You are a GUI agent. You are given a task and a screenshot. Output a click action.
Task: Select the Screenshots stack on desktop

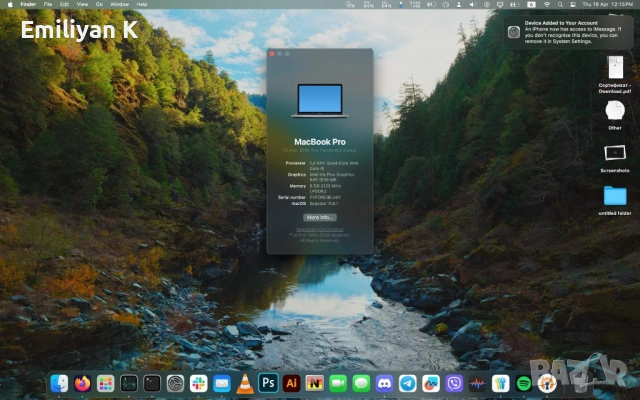pos(615,158)
